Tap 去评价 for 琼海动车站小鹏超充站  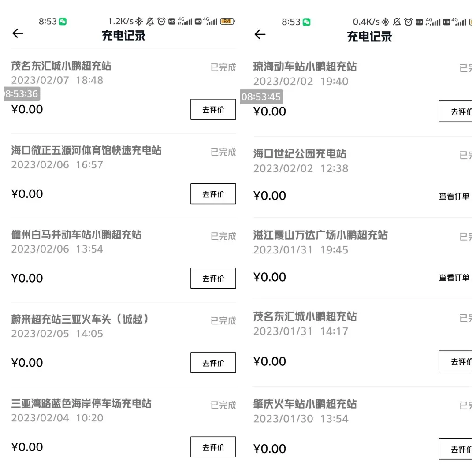(455, 112)
